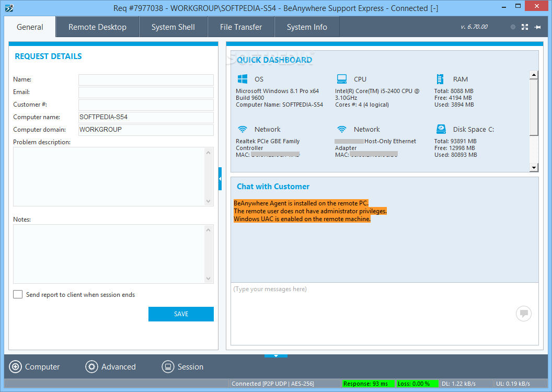Click 'Total: 93891 MB' disk value
This screenshot has height=392, width=552.
[x=455, y=141]
